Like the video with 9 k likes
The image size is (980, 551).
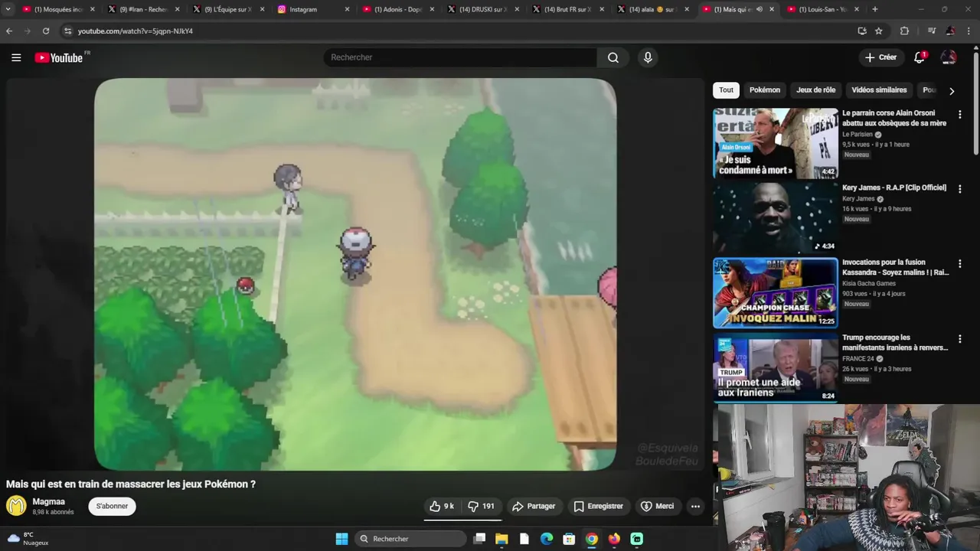pyautogui.click(x=442, y=506)
